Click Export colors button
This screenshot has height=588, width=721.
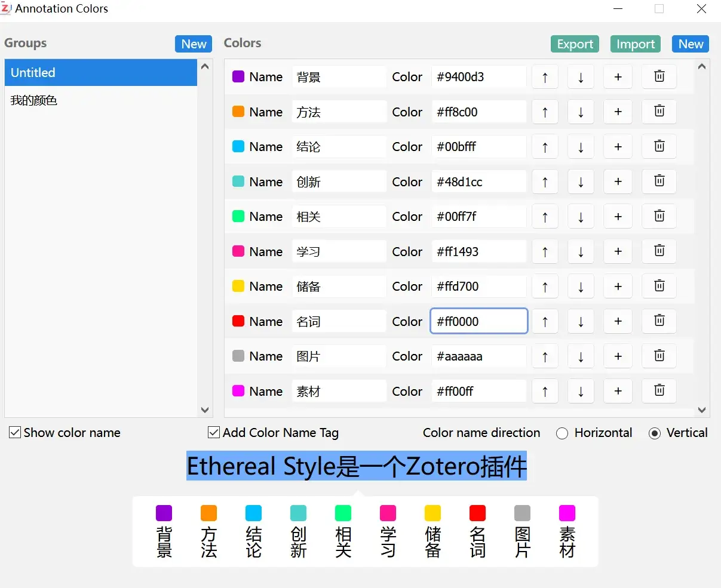click(575, 44)
